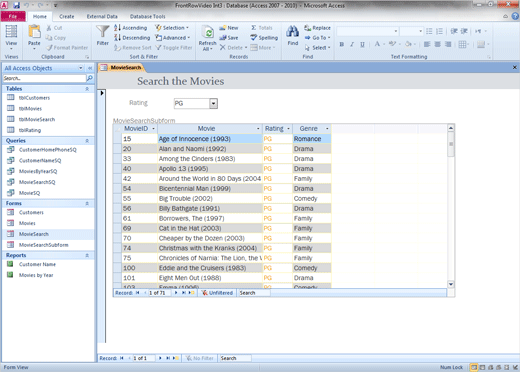Viewport: 520px width, 372px height.
Task: Click Delete in the Records group
Action: [x=233, y=48]
